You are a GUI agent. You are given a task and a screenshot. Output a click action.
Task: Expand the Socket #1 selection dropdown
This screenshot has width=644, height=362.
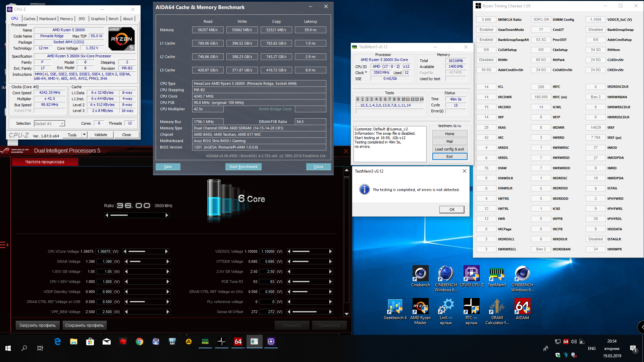(62, 124)
